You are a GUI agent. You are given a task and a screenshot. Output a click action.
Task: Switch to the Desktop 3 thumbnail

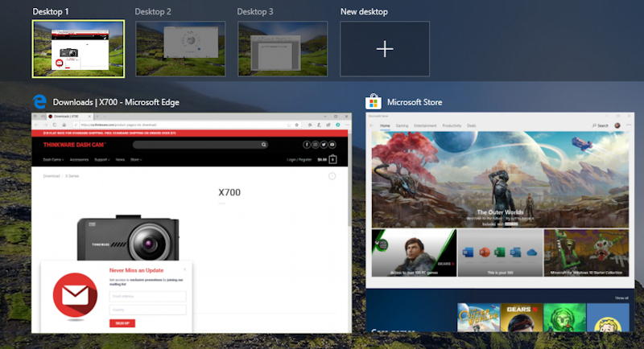[283, 49]
